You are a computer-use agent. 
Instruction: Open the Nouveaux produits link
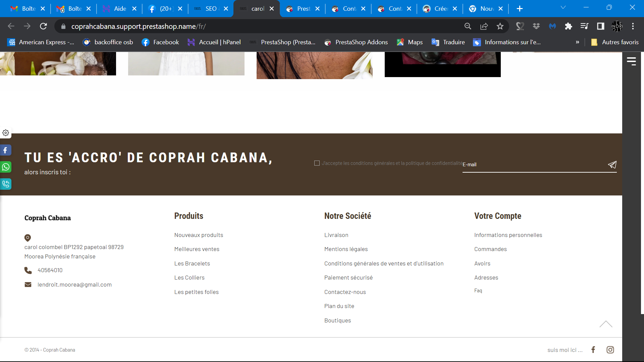(199, 235)
